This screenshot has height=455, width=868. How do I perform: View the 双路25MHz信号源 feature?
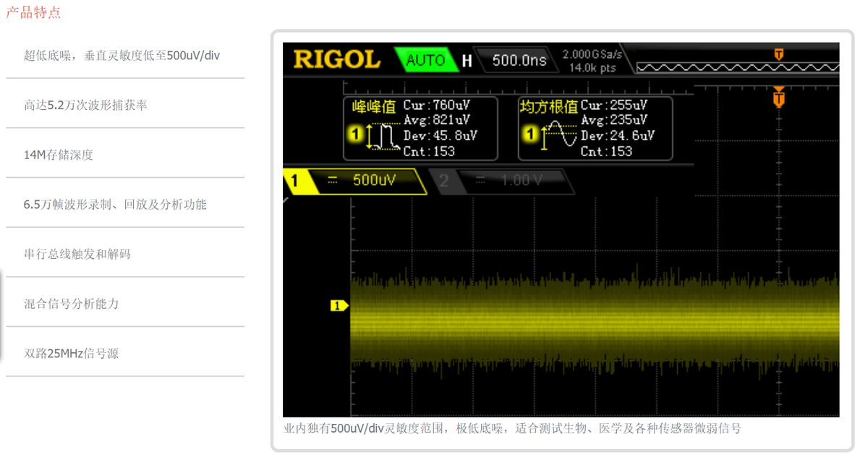(x=71, y=354)
